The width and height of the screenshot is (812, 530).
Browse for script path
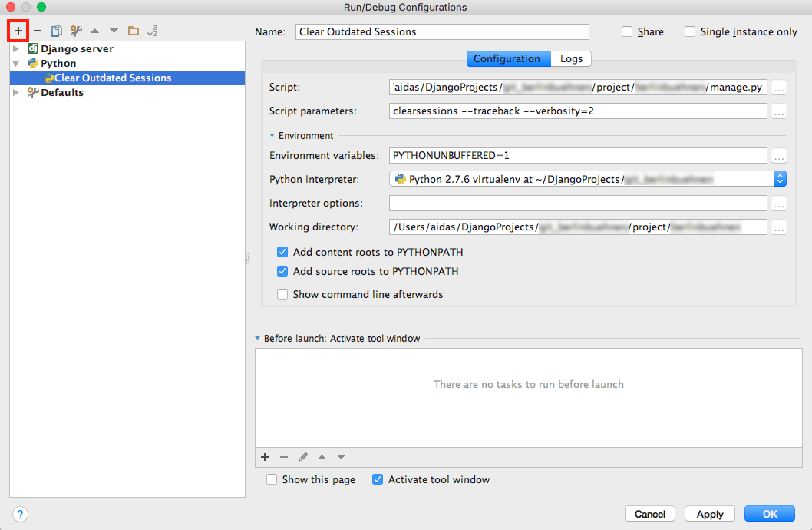point(779,88)
